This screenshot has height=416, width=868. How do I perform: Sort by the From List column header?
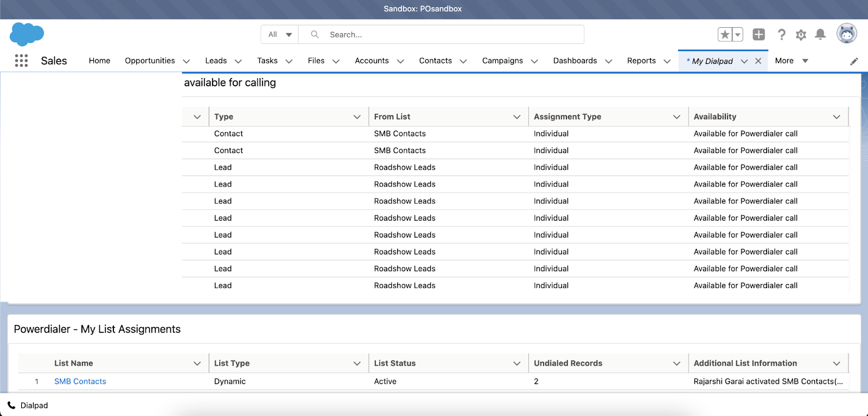pyautogui.click(x=392, y=117)
